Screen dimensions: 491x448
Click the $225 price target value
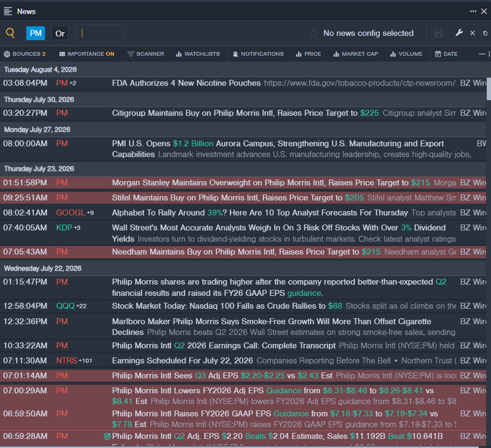pos(369,113)
